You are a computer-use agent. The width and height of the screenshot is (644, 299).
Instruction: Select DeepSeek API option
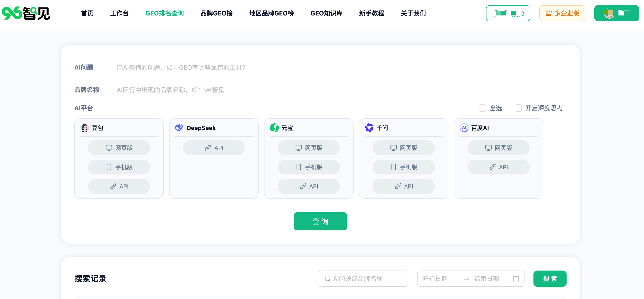pos(214,148)
